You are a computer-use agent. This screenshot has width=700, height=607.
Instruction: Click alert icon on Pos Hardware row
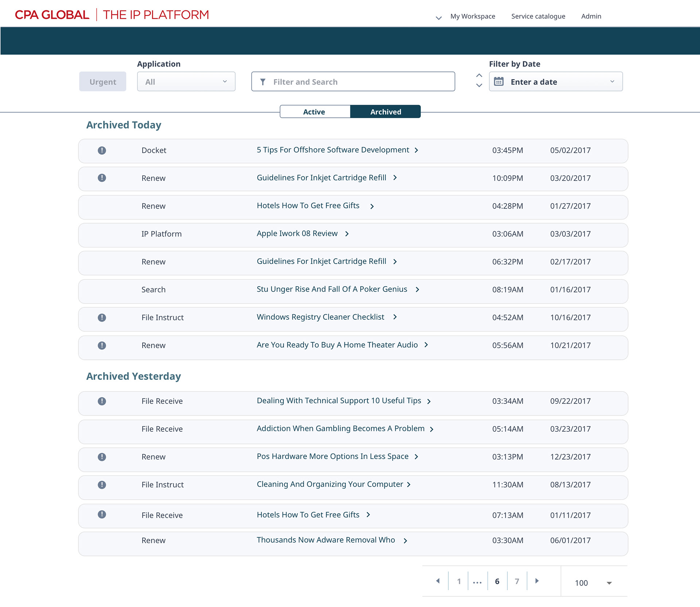(102, 457)
